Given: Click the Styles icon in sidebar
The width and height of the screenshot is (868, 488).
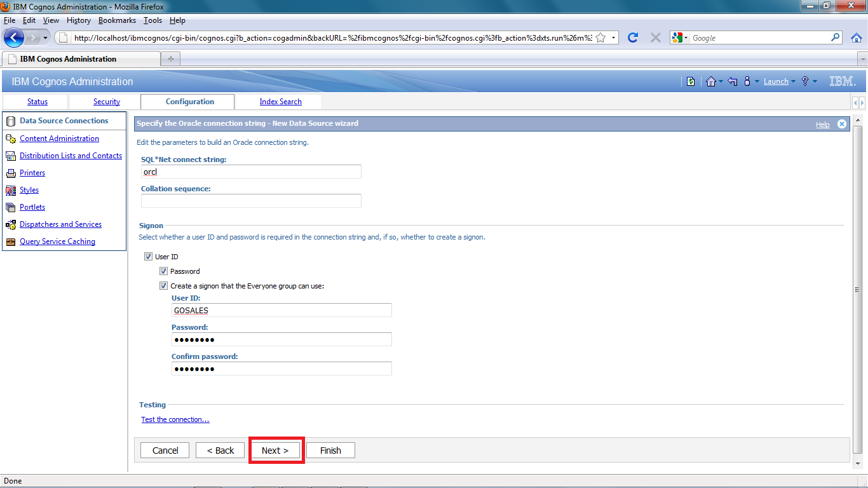Looking at the screenshot, I should 10,190.
